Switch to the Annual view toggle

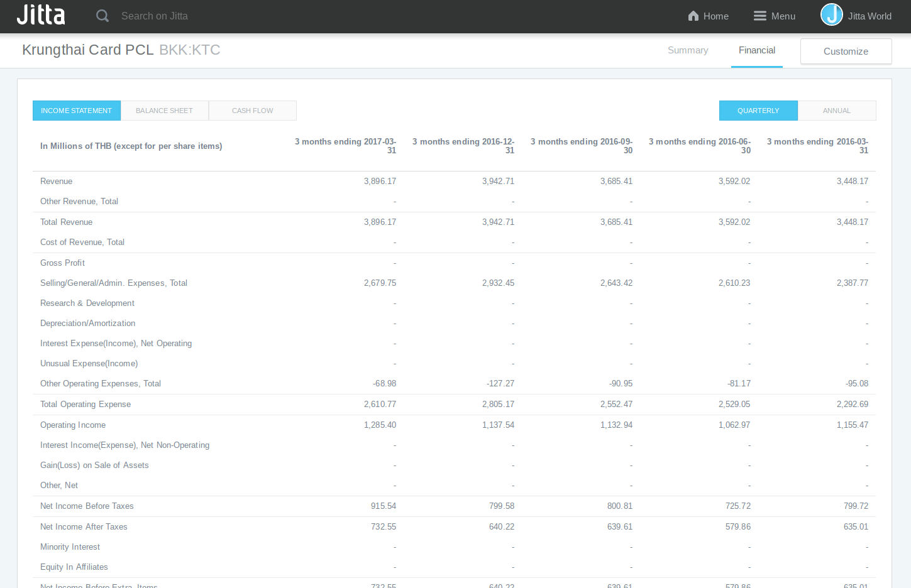coord(837,111)
